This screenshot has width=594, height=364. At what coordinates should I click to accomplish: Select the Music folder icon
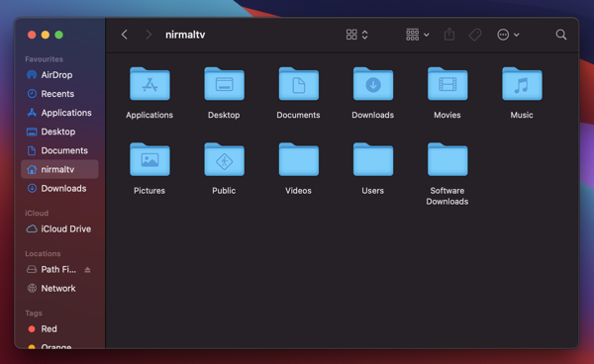click(522, 84)
